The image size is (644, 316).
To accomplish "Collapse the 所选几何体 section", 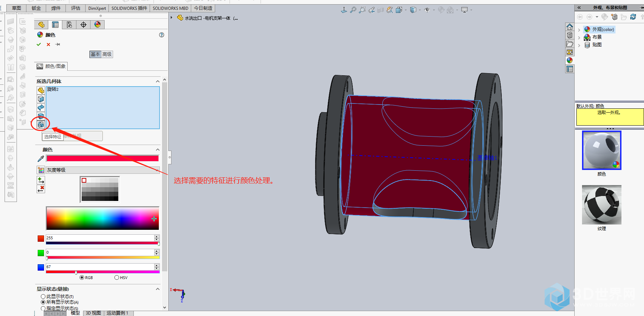I will 158,81.
